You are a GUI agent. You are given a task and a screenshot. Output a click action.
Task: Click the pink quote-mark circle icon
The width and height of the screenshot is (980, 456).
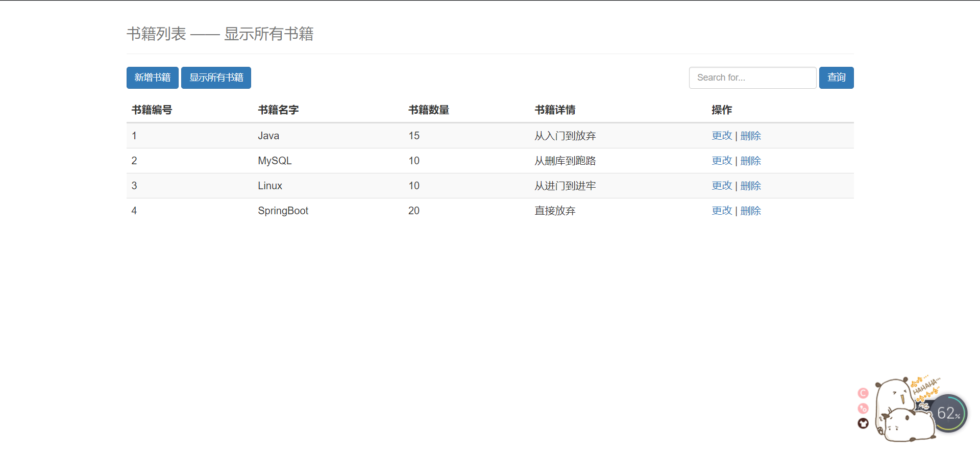click(x=863, y=408)
